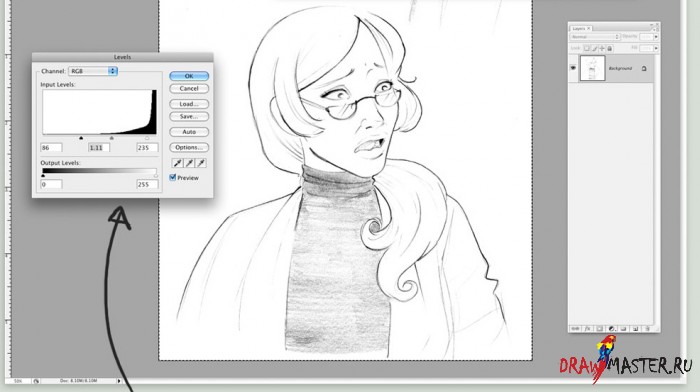Screen dimensions: 700x392
Task: Click the link layers icon in Layers panel
Action: pyautogui.click(x=575, y=329)
